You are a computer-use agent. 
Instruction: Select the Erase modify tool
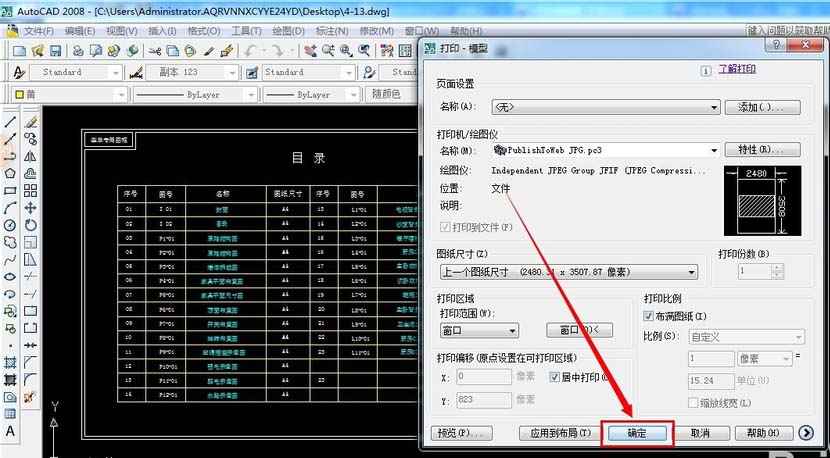(31, 122)
